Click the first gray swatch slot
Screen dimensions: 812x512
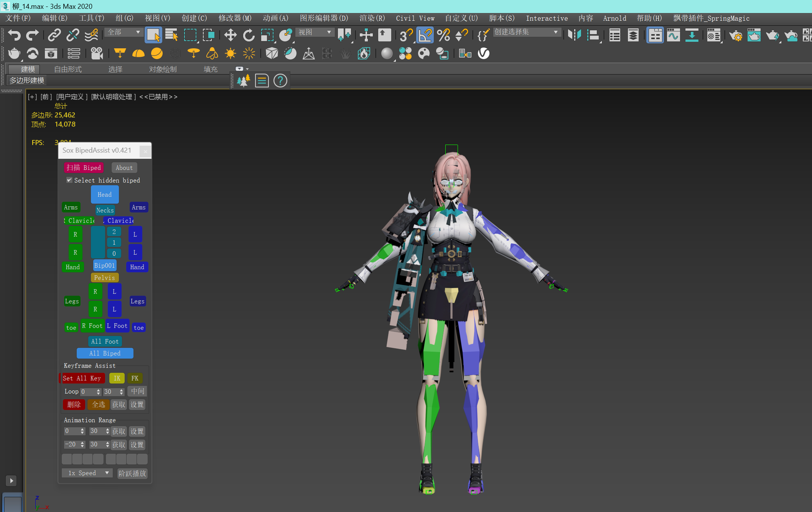[x=67, y=459]
